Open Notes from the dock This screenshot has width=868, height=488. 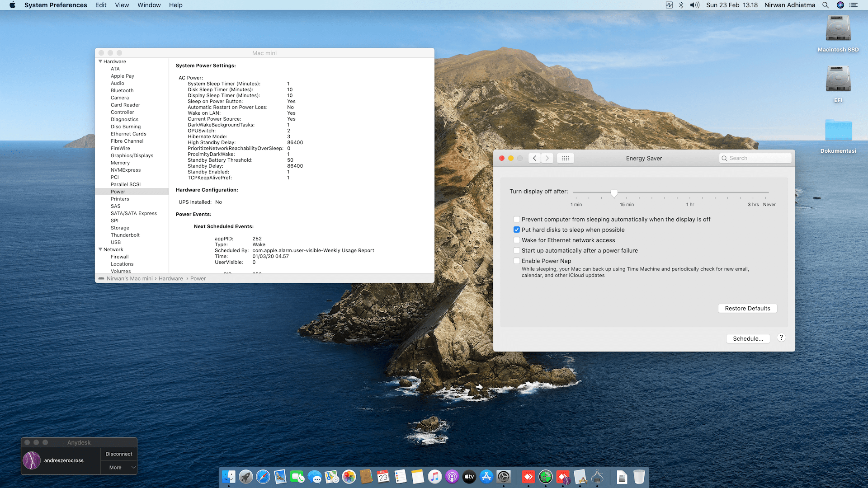[418, 477]
